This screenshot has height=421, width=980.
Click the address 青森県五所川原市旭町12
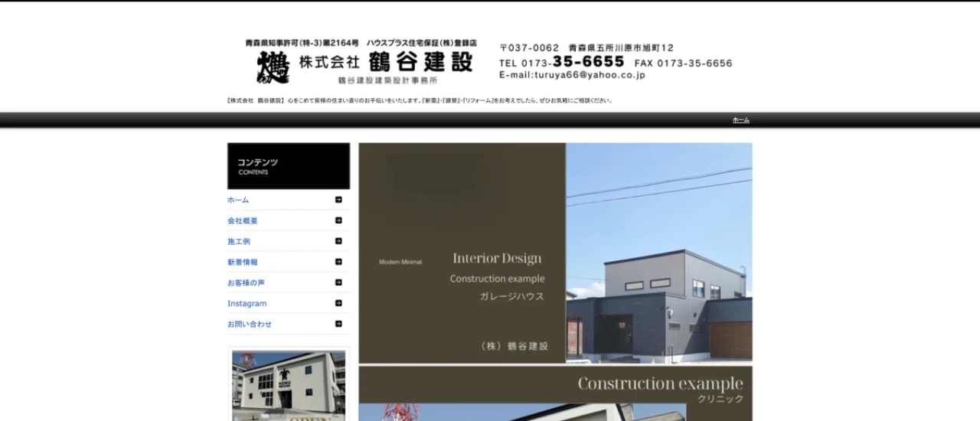pos(621,47)
